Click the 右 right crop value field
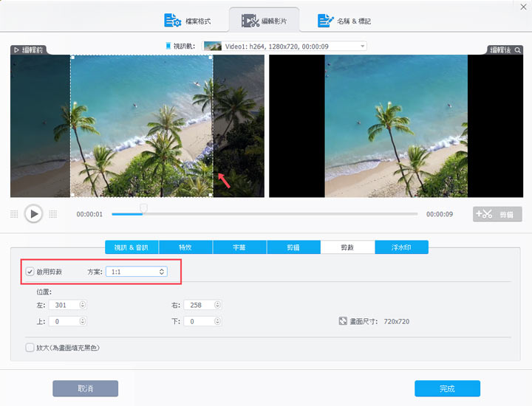 coord(199,305)
